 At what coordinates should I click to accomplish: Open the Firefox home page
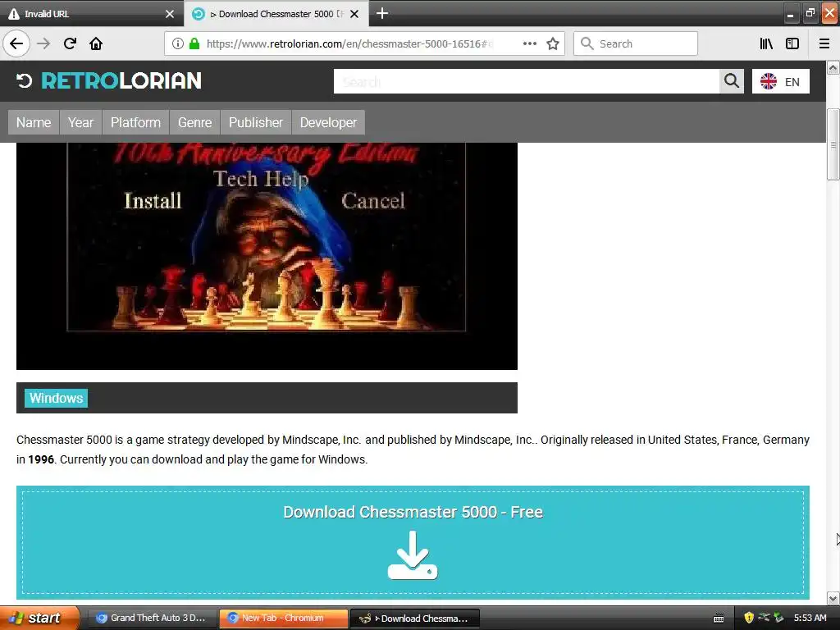[96, 43]
